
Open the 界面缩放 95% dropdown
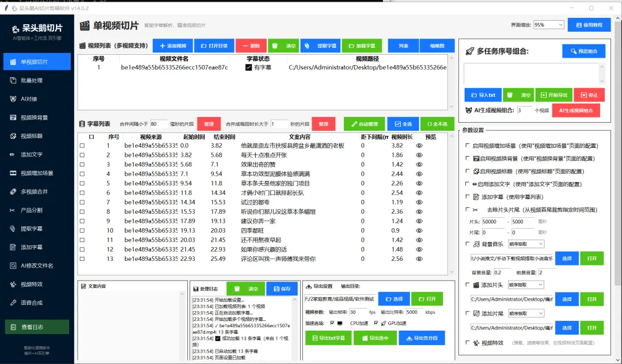coord(549,25)
